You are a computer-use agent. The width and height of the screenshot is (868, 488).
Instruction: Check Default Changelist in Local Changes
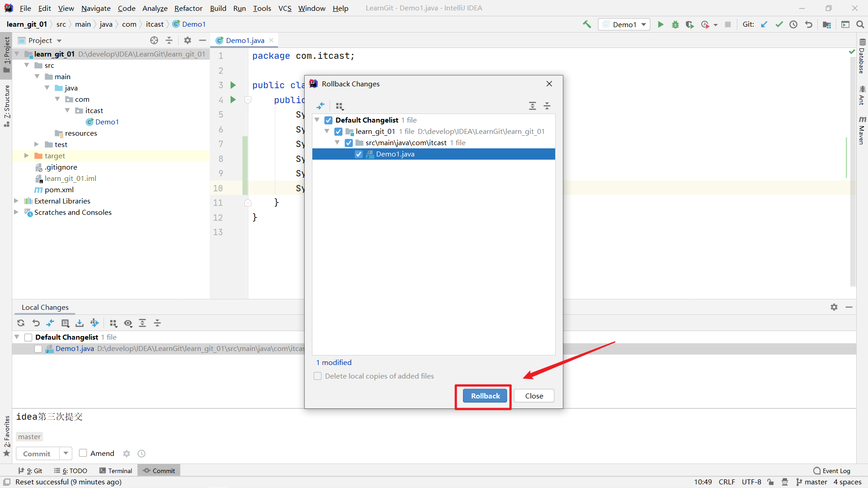28,337
